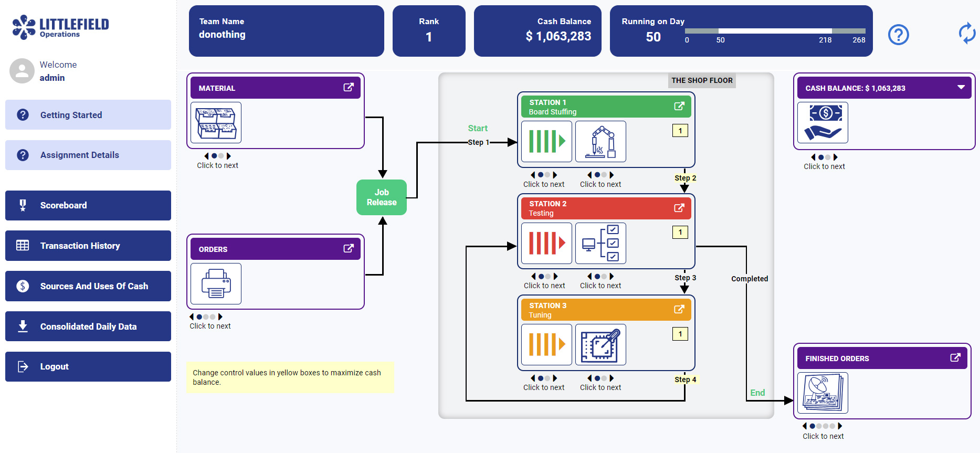Click Station 1 Board Stuffing header
The image size is (980, 453).
pos(606,107)
